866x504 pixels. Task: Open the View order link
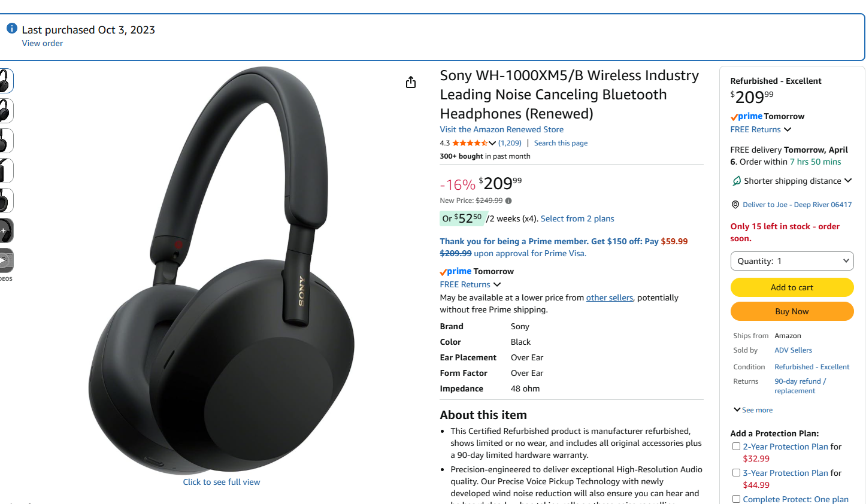coord(43,43)
